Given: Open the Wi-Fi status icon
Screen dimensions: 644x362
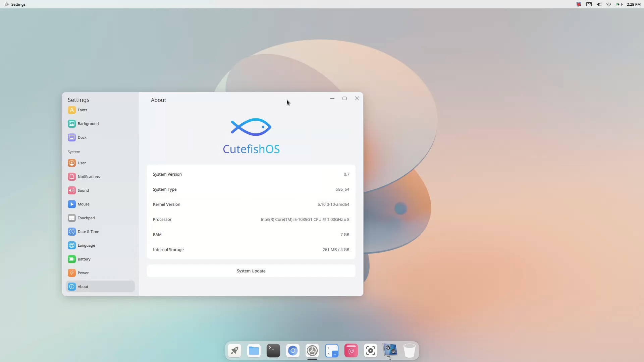Looking at the screenshot, I should click(609, 4).
